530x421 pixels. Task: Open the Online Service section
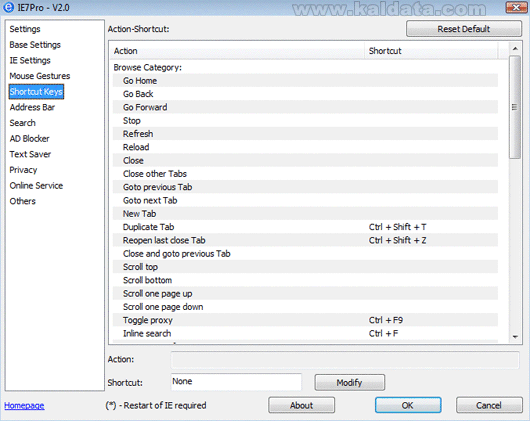(x=36, y=185)
